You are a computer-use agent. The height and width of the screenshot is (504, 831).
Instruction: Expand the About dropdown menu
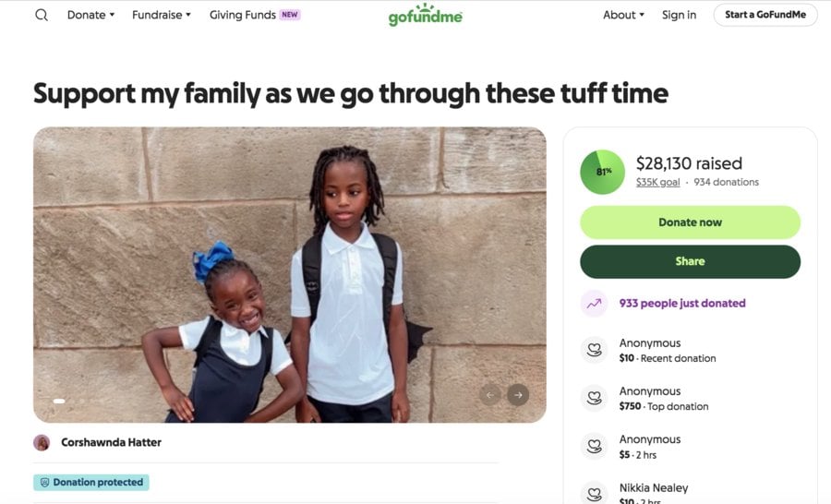[623, 15]
